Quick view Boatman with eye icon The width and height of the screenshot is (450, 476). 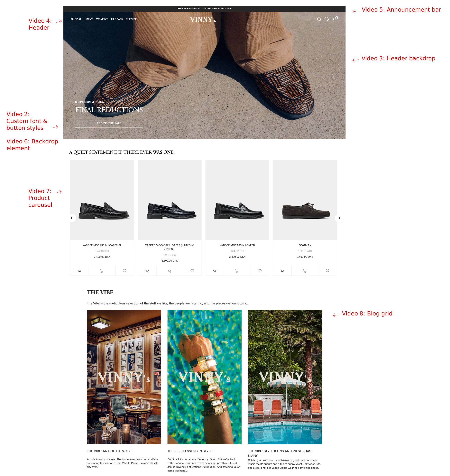click(x=282, y=271)
